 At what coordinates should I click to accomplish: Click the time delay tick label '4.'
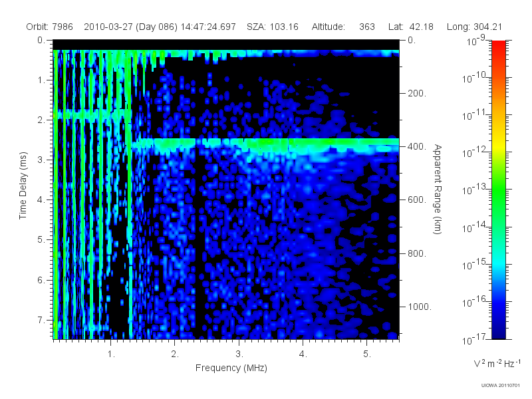coord(41,200)
